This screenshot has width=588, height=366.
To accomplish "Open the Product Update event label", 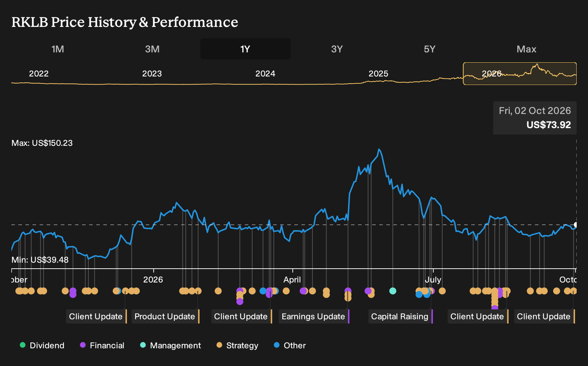I will (166, 316).
